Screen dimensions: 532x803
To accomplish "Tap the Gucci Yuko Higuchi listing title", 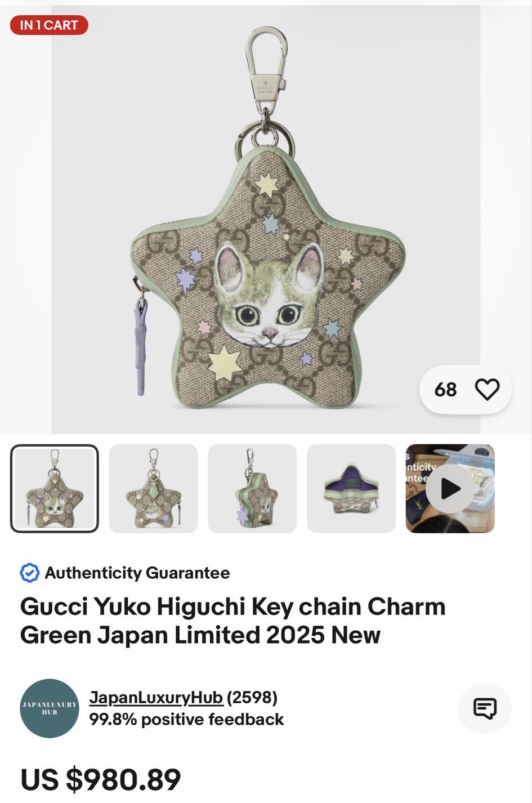I will [x=233, y=621].
